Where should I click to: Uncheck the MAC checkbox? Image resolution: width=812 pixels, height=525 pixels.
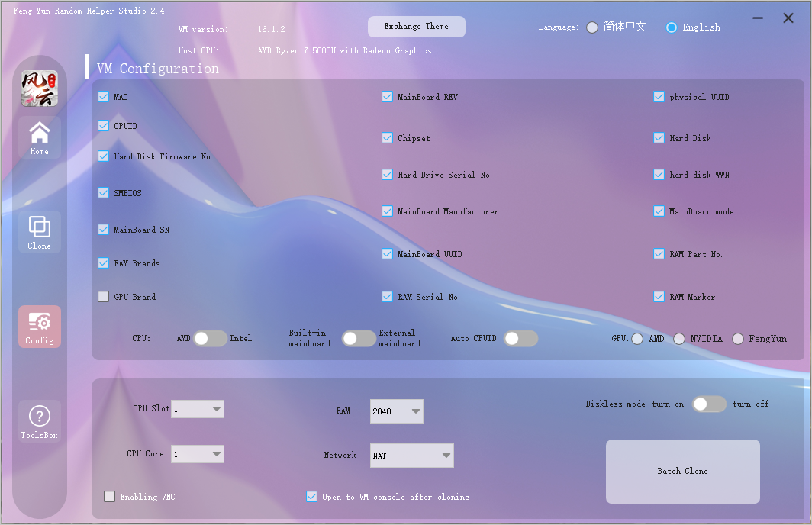click(104, 97)
